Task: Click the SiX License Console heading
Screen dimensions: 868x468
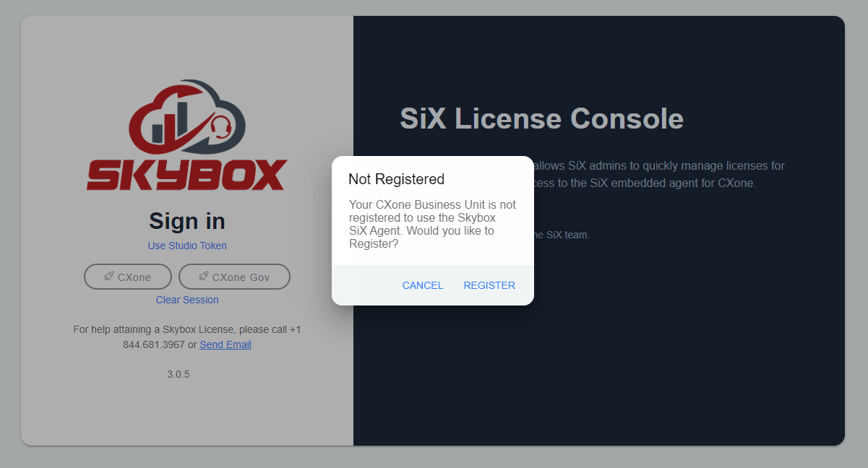Action: (541, 118)
